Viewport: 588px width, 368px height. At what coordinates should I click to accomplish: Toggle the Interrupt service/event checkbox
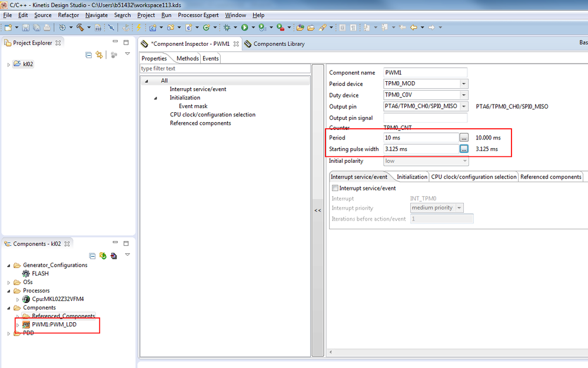(x=335, y=188)
